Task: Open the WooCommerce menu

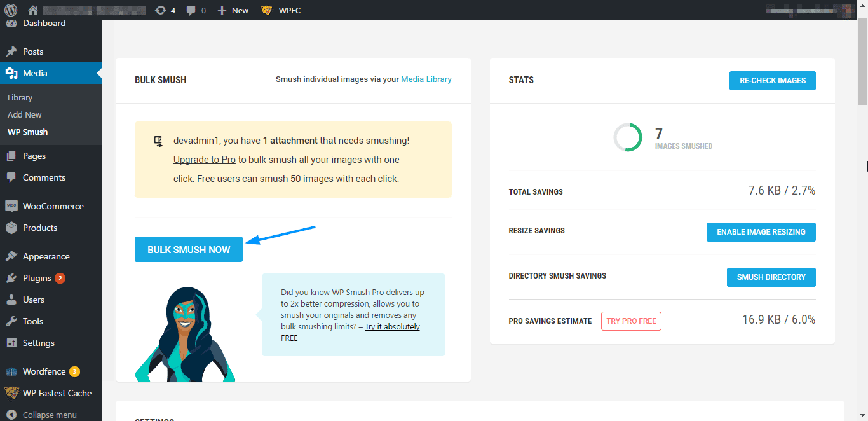Action: (x=51, y=206)
